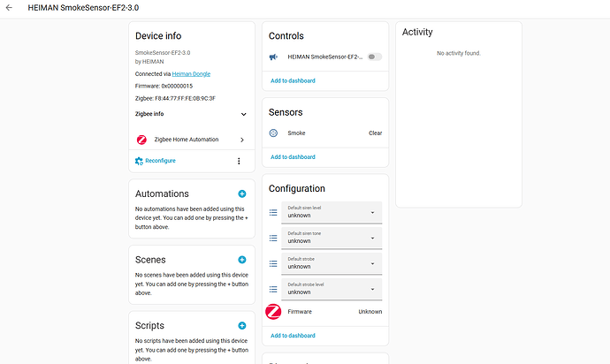Add Sensors to dashboard
Screen dimensions: 610x364
[293, 157]
